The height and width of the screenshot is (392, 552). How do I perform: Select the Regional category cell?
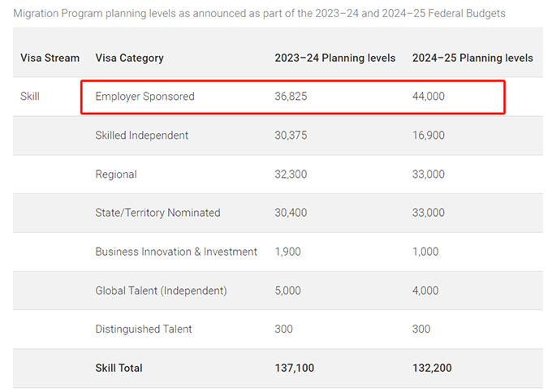click(x=116, y=174)
